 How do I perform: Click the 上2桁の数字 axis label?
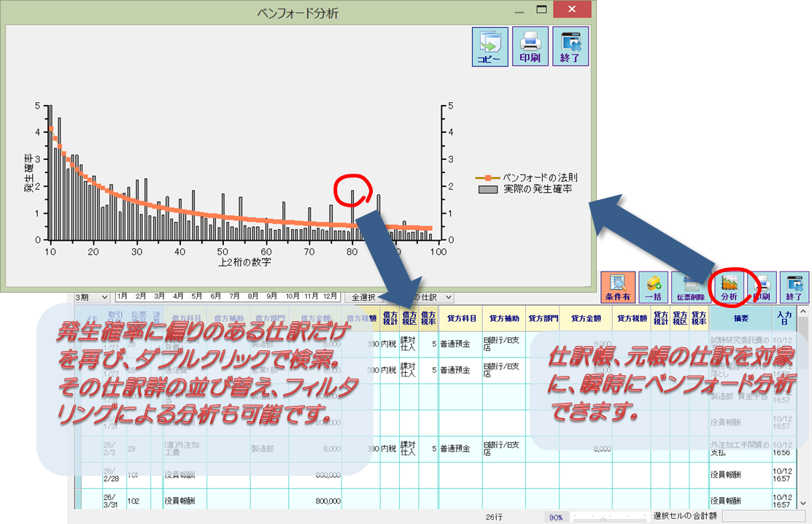click(x=244, y=262)
